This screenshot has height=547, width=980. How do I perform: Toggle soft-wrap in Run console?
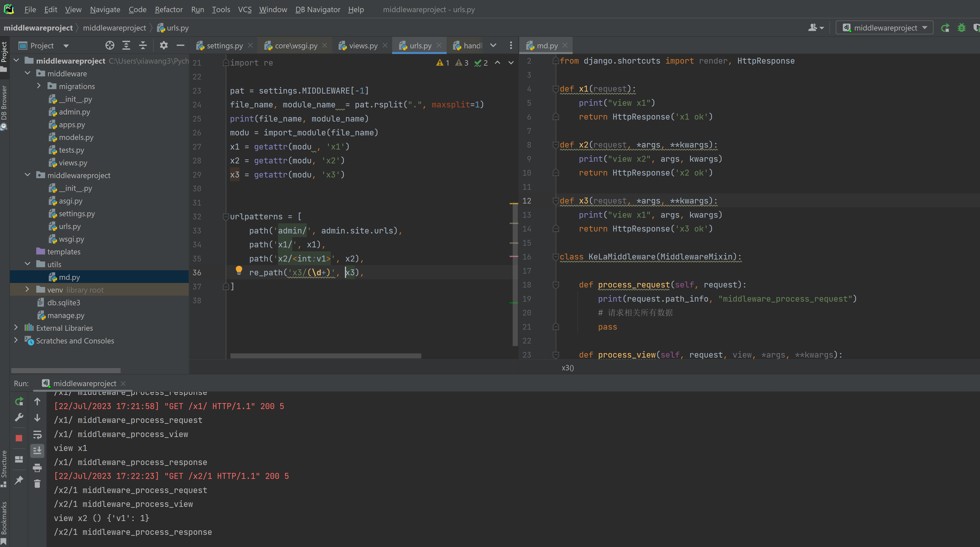[x=37, y=434]
